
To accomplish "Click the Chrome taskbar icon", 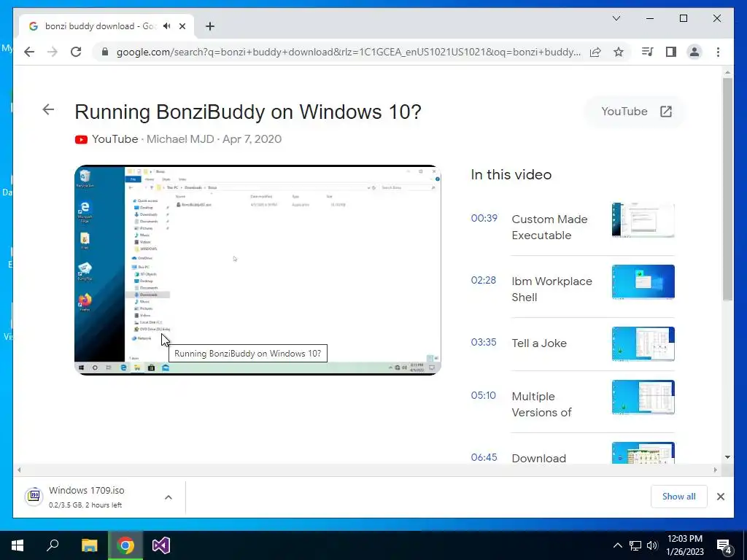I will 125,545.
